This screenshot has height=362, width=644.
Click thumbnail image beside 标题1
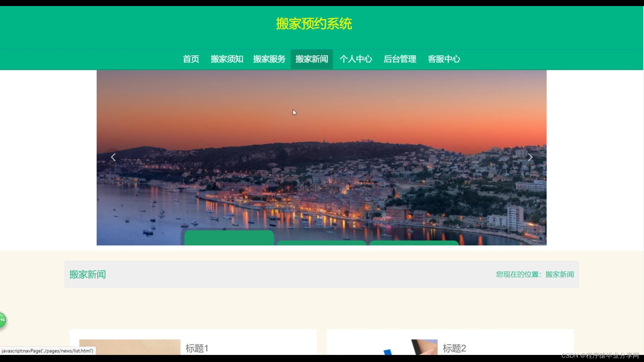tap(130, 347)
